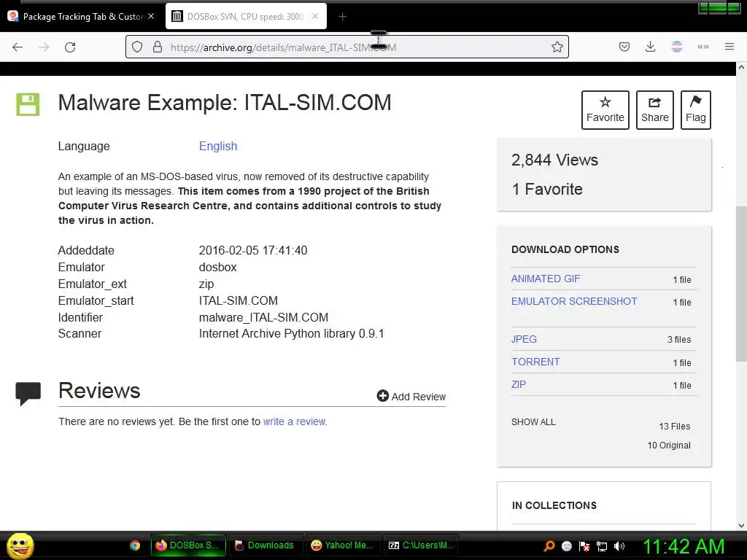The height and width of the screenshot is (560, 747).
Task: Click the 1 Favorite count
Action: point(547,190)
